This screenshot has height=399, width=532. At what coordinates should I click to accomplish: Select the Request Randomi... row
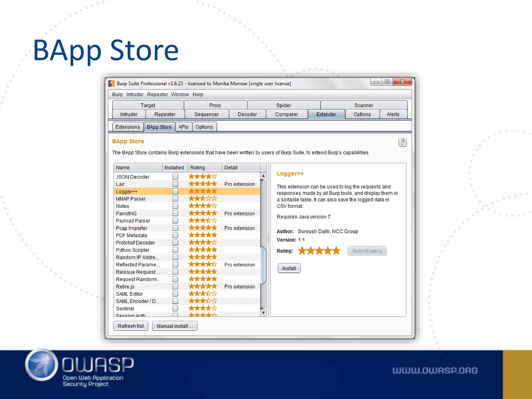click(187, 279)
